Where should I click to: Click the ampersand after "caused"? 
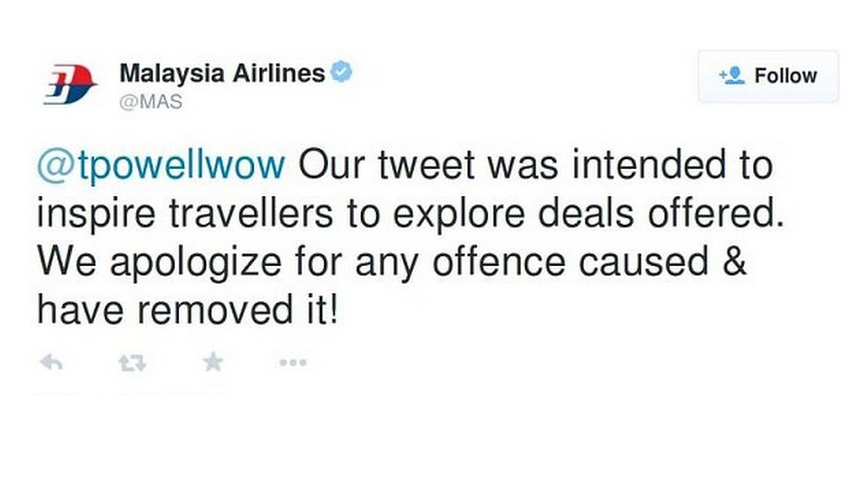click(x=735, y=261)
